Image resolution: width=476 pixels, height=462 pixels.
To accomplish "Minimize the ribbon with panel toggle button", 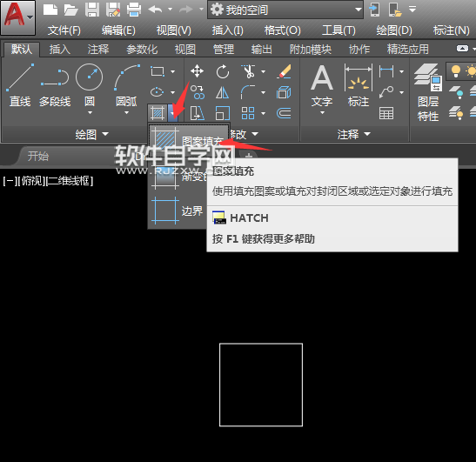I will click(462, 49).
